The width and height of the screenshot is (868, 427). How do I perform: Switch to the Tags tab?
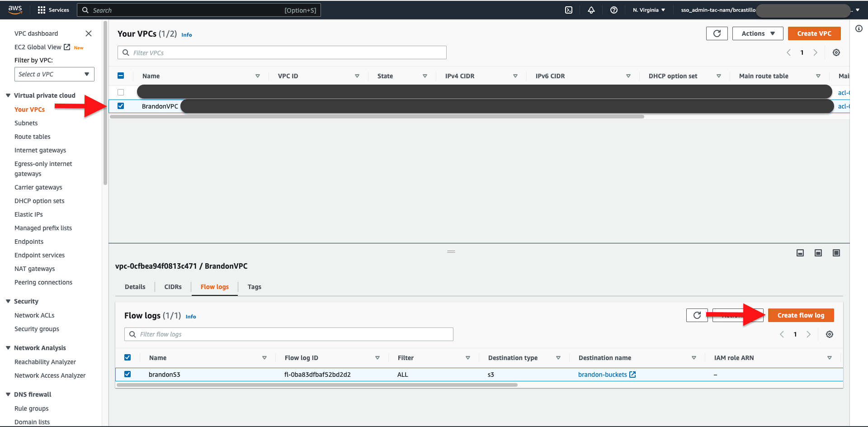click(x=255, y=286)
